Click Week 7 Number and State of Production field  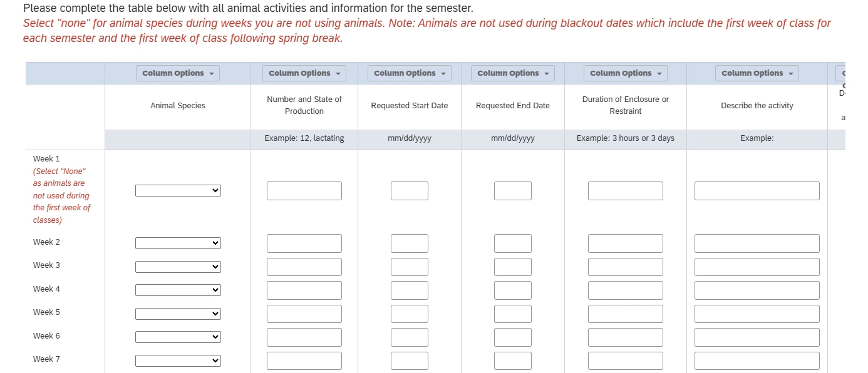[304, 360]
